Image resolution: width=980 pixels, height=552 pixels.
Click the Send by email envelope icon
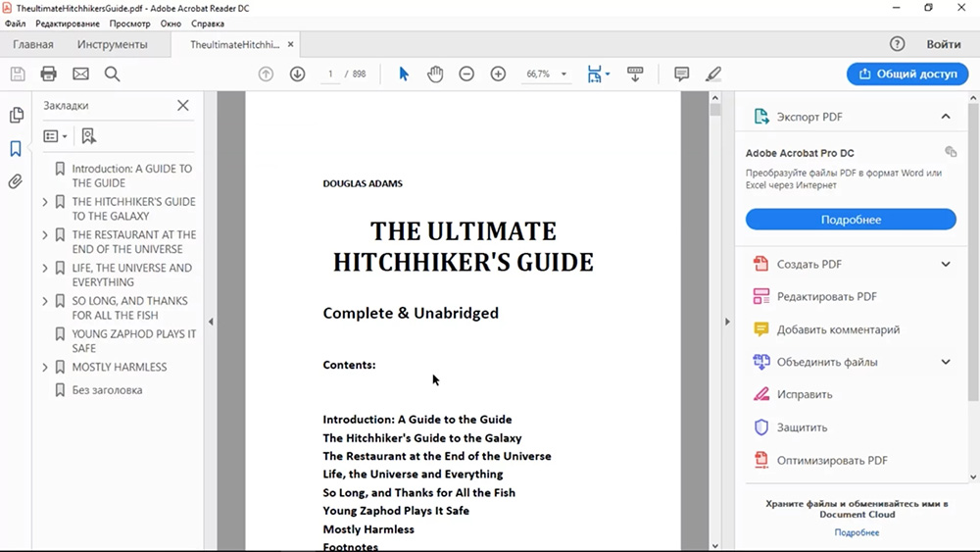[x=80, y=74]
